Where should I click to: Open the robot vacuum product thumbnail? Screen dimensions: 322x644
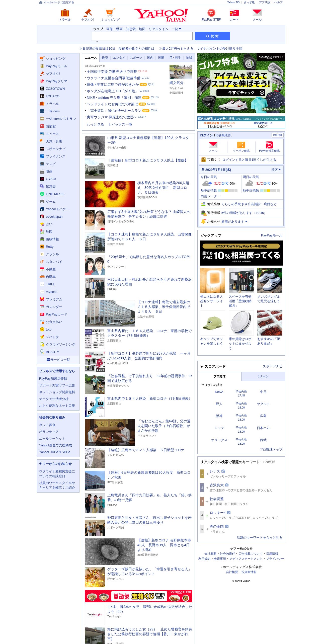(241, 323)
